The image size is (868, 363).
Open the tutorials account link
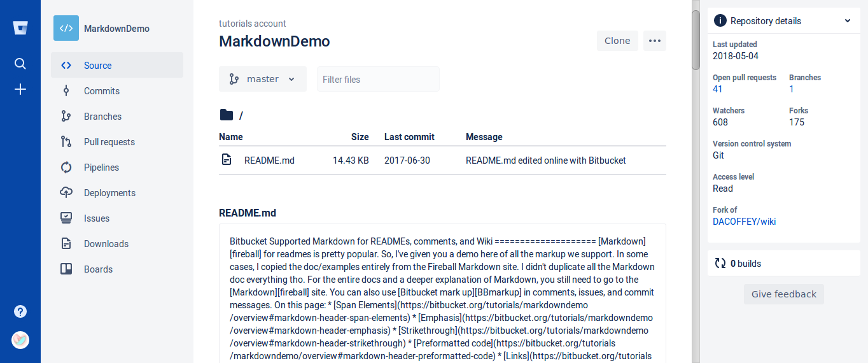253,24
